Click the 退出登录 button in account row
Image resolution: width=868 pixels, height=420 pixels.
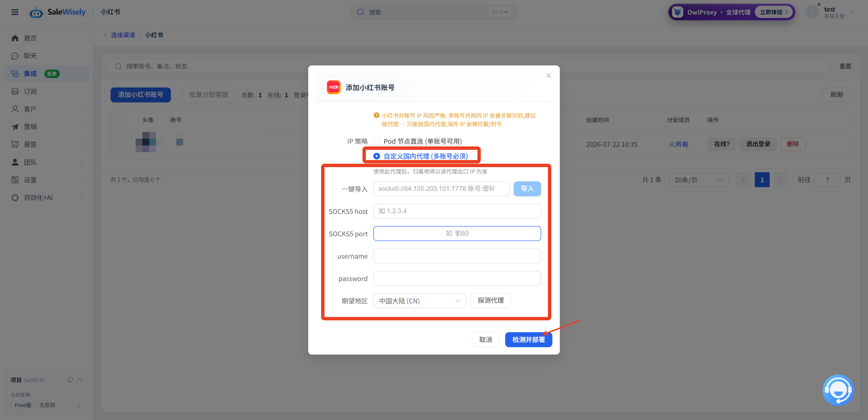click(x=758, y=144)
